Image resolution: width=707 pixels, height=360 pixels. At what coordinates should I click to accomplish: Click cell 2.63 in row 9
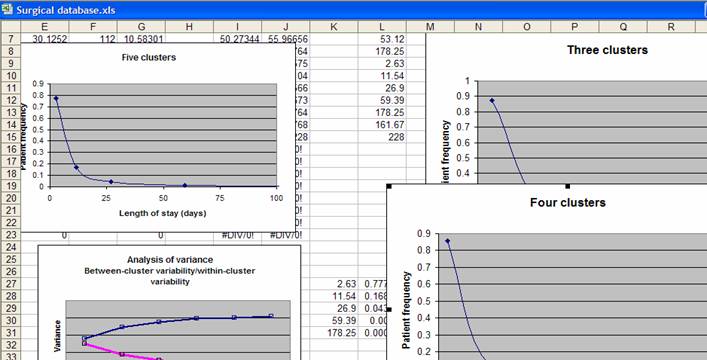click(382, 64)
